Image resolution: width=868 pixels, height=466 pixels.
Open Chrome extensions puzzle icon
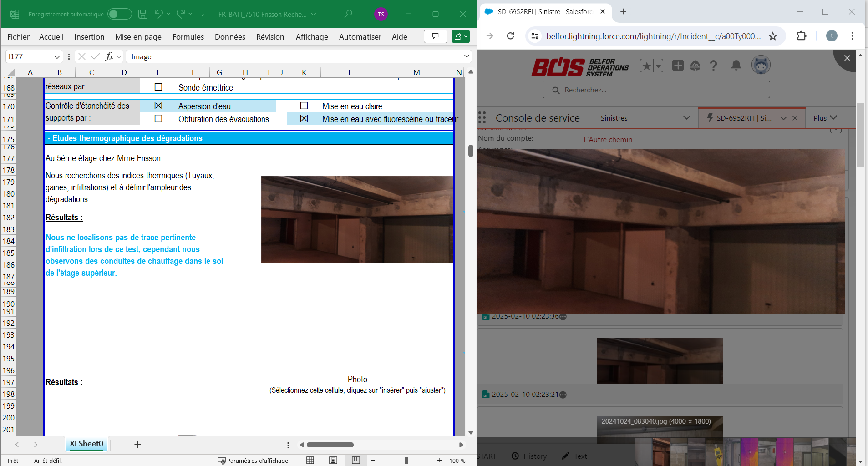point(802,36)
